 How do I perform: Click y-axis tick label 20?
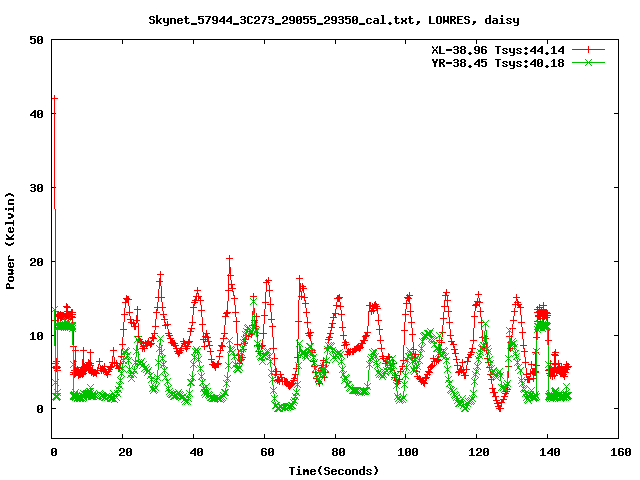tap(37, 262)
